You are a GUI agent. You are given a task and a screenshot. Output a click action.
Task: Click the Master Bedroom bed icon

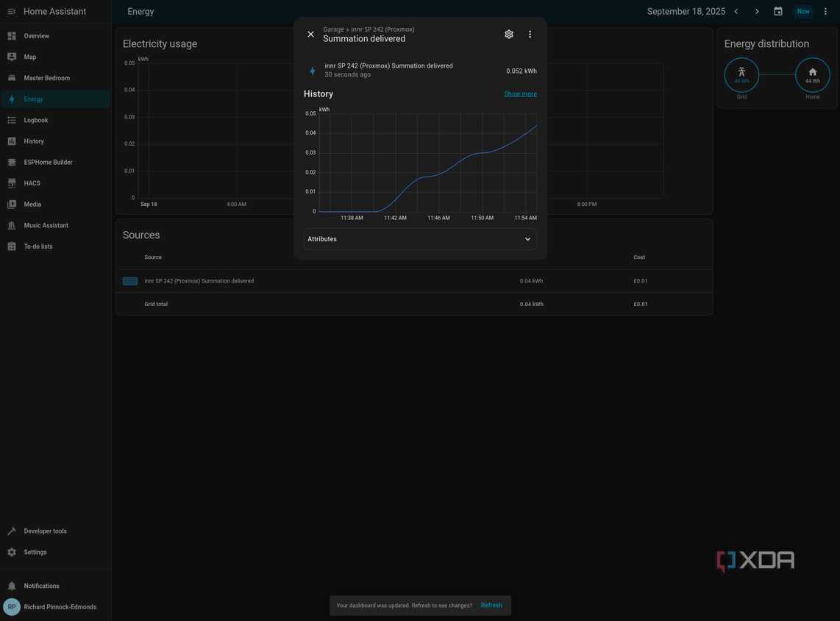click(x=12, y=78)
